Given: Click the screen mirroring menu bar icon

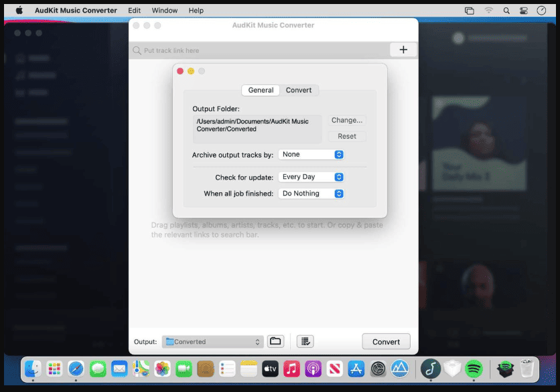Looking at the screenshot, I should pos(470,11).
